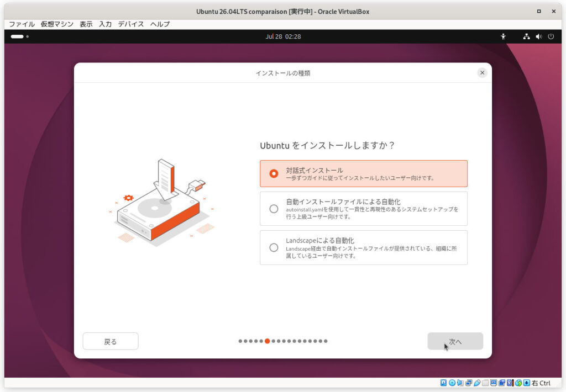
Task: Click the 一歩ずつガイド description text
Action: click(x=360, y=178)
